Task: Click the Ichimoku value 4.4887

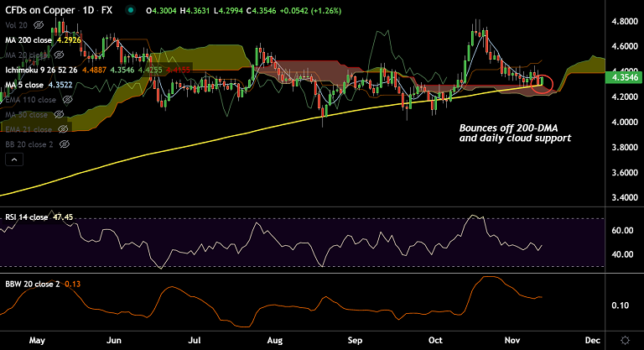Action: [x=95, y=70]
